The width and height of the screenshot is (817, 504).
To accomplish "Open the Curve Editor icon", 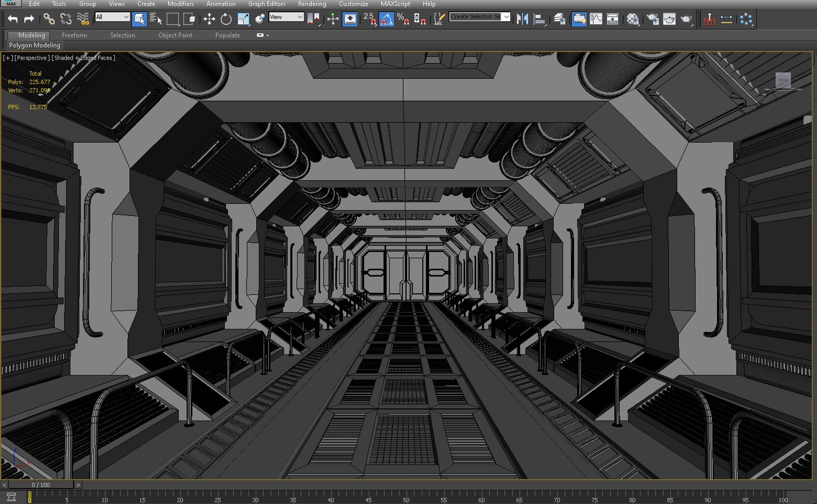I will [596, 19].
